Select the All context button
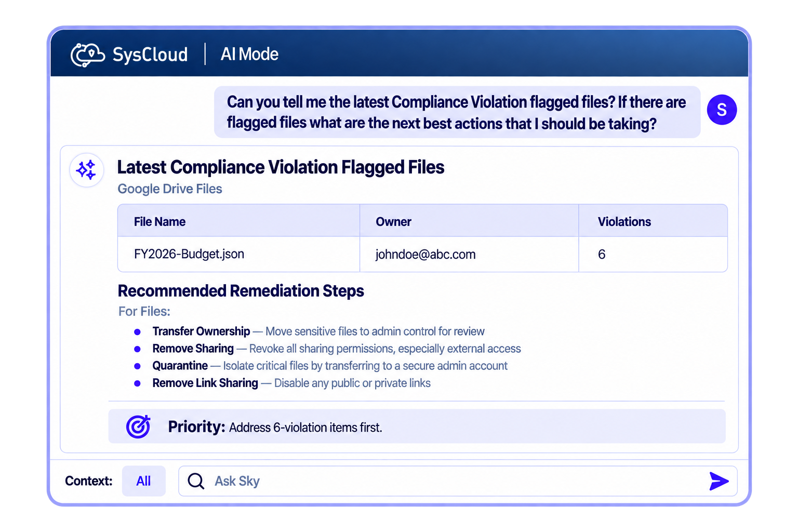This screenshot has height=532, width=798. pyautogui.click(x=144, y=481)
